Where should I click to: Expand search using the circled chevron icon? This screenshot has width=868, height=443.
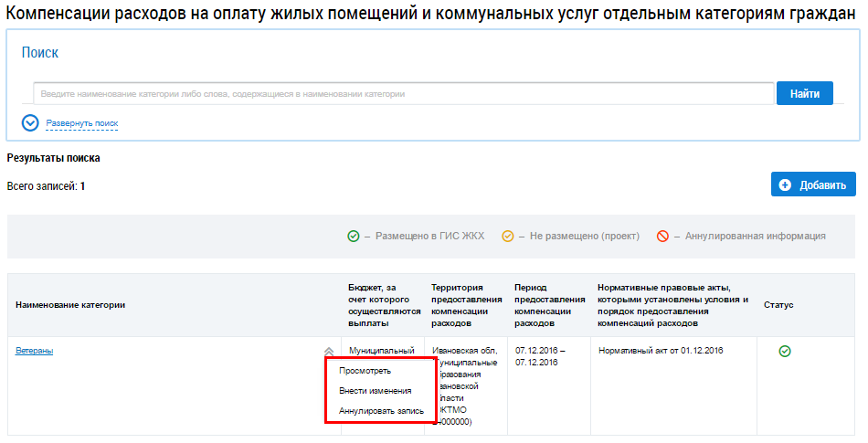(30, 122)
